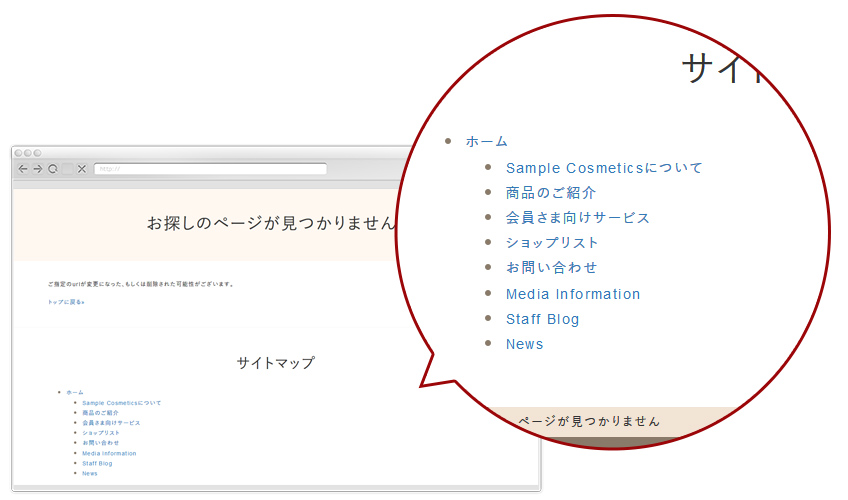Open Media Information in the magnified bubble
Viewport: 848px width, 500px height.
click(x=573, y=294)
